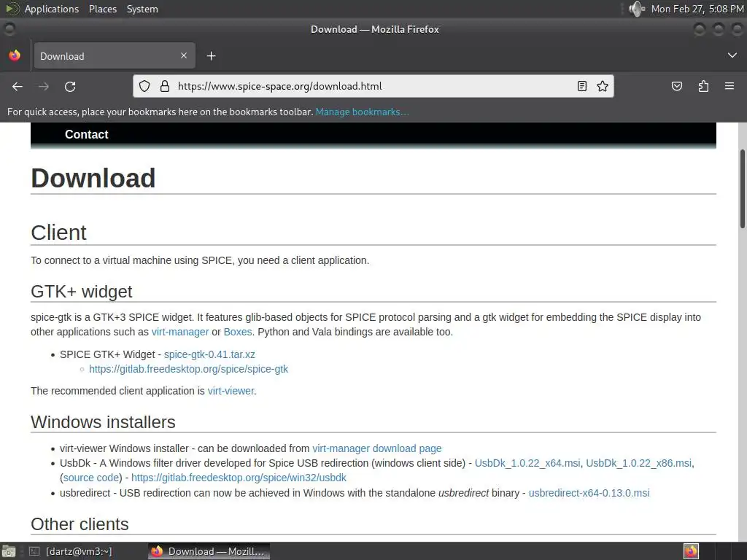Open the Places menu

pyautogui.click(x=102, y=9)
